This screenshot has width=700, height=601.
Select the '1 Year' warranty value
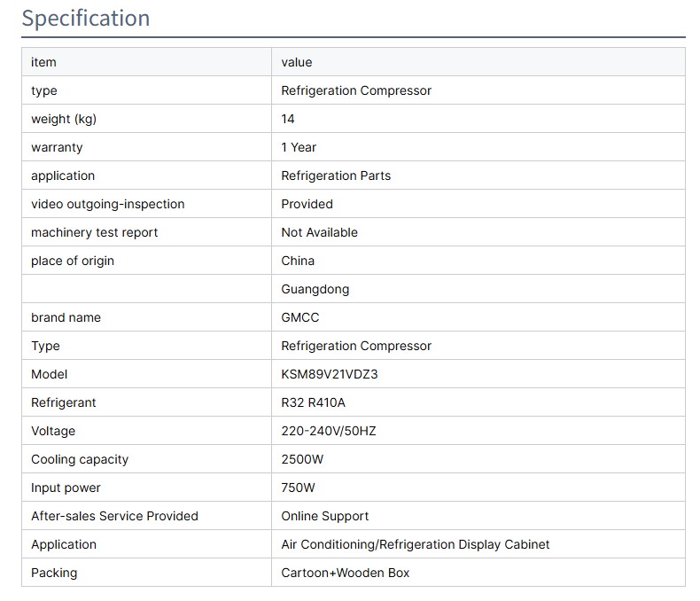(x=299, y=147)
